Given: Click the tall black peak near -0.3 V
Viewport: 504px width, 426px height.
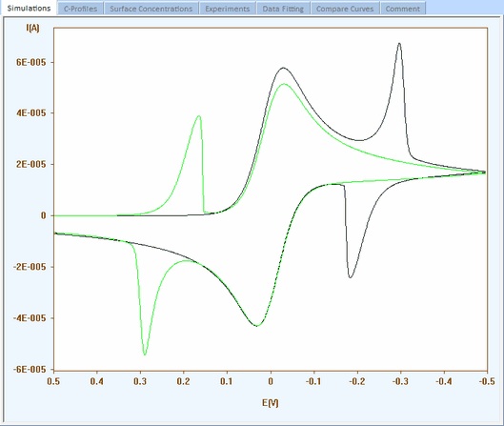Looking at the screenshot, I should 399,44.
